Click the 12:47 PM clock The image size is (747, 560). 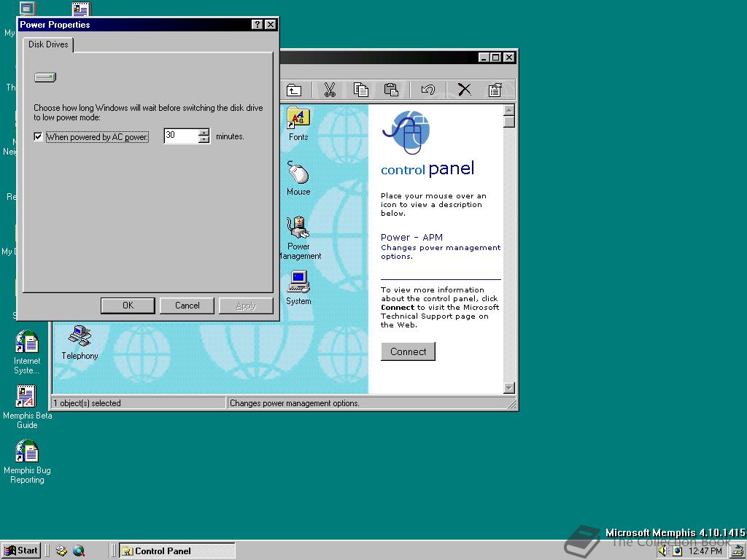click(x=705, y=551)
